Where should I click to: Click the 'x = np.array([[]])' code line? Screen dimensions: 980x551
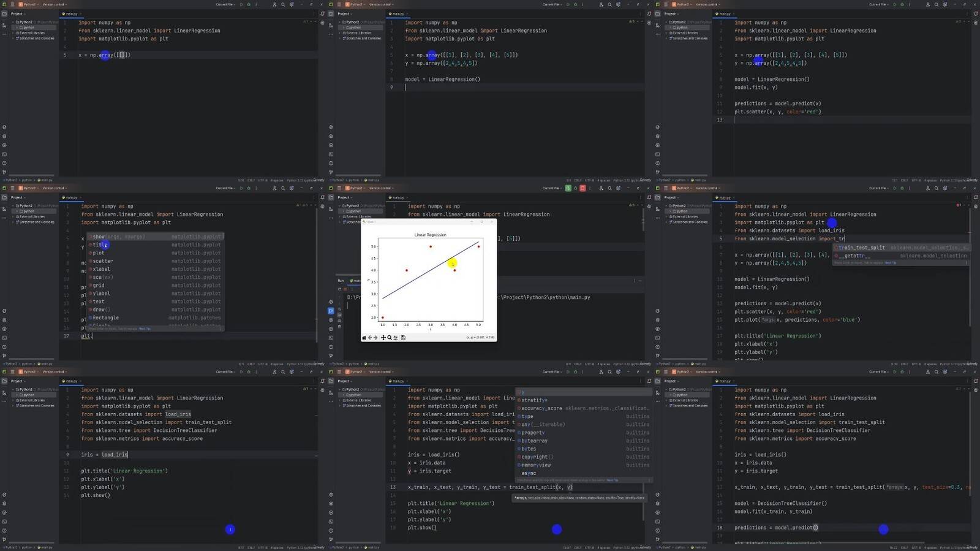pos(104,55)
